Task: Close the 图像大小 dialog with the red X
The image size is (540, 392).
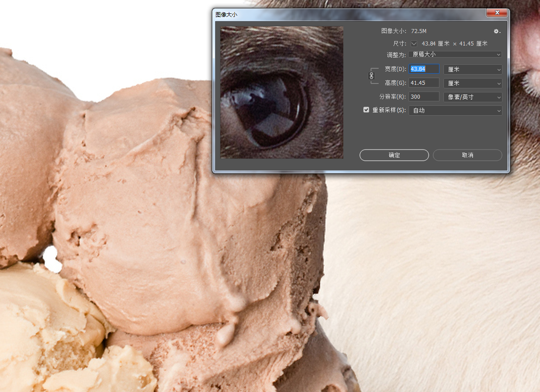Action: point(497,13)
